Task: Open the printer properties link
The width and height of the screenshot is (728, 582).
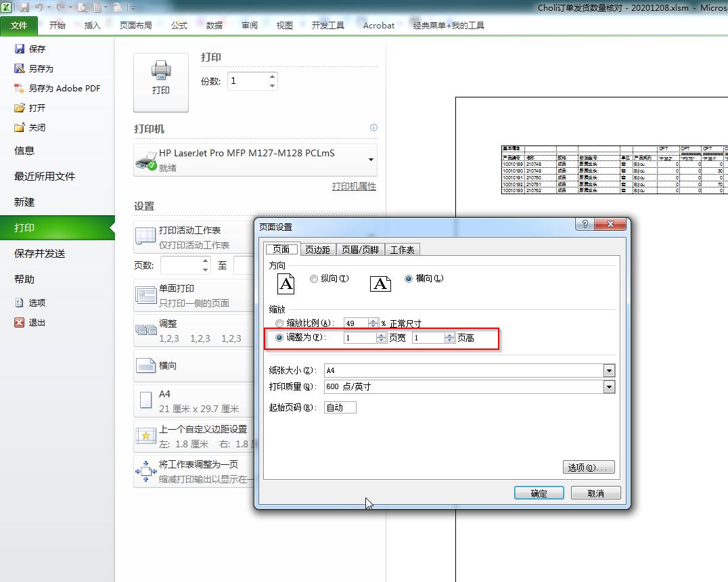Action: tap(354, 186)
